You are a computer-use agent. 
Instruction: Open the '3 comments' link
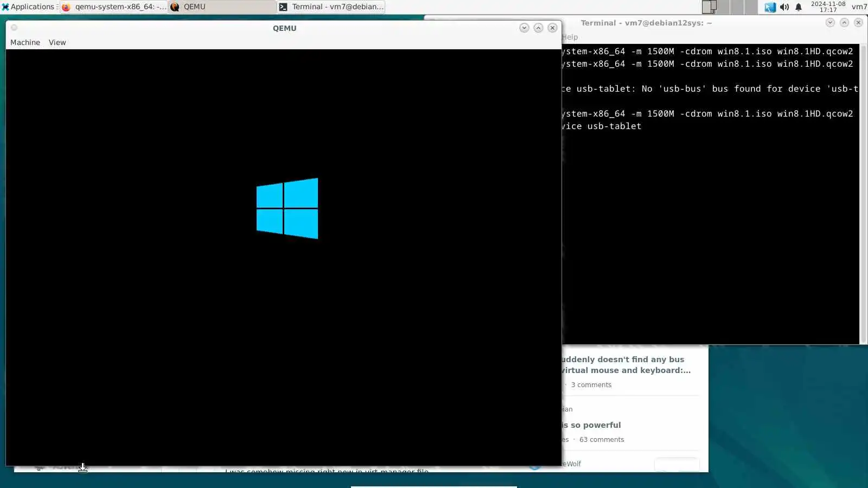[x=591, y=385]
